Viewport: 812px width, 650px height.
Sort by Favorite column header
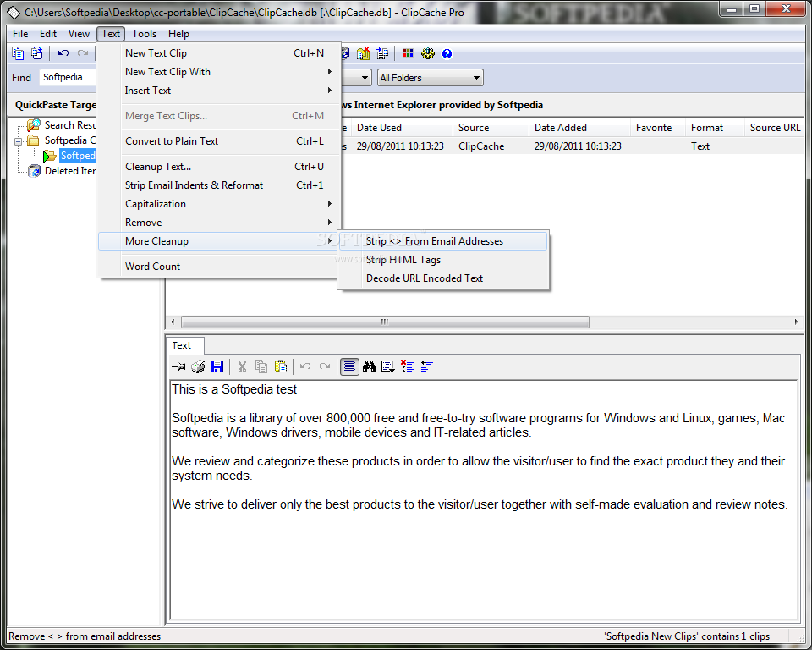tap(658, 128)
